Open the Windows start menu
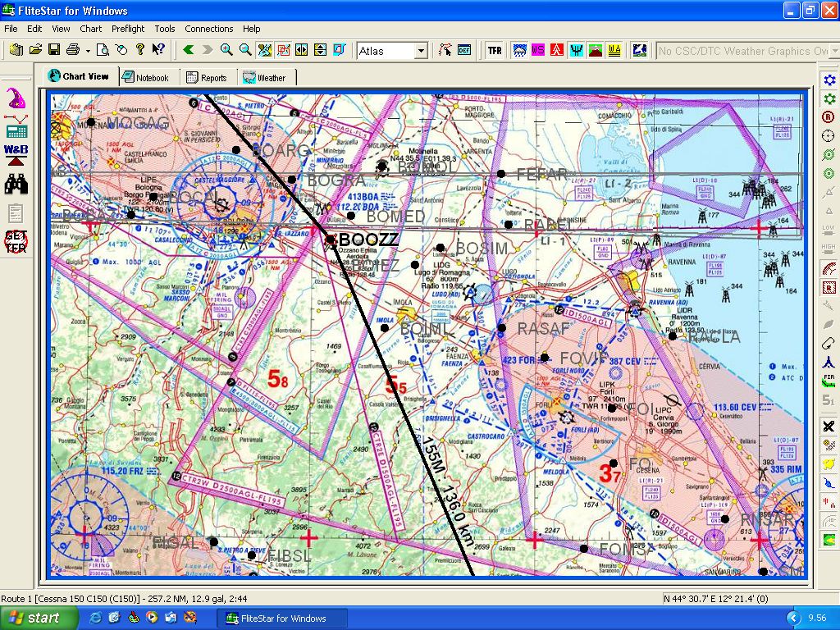 pos(38,618)
